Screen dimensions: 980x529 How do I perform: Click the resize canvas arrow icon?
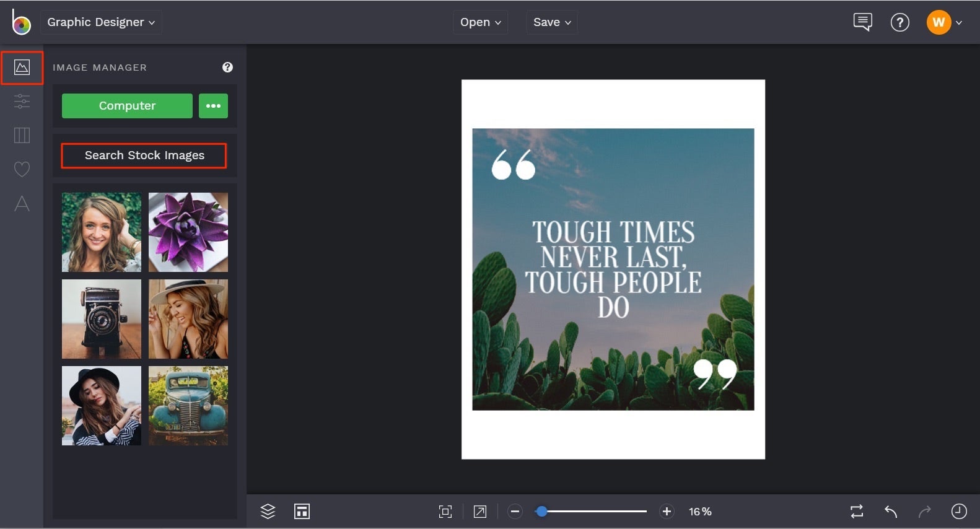coord(480,512)
